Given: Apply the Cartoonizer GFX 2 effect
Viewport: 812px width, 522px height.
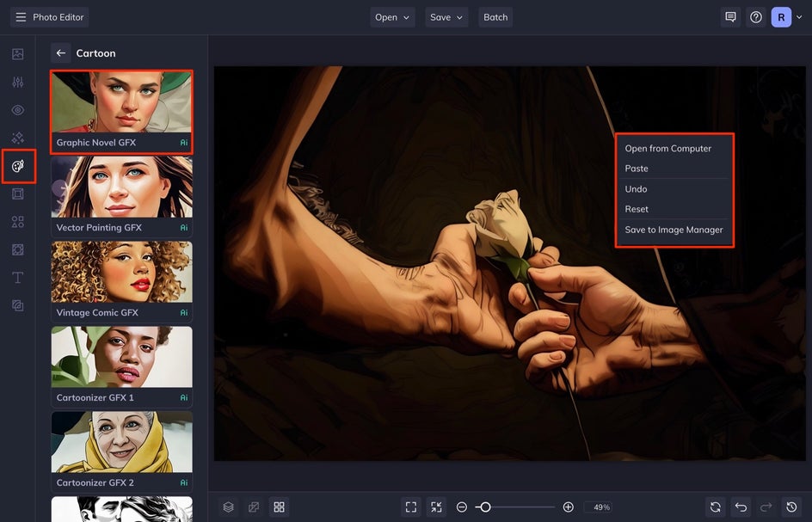Looking at the screenshot, I should (x=121, y=451).
